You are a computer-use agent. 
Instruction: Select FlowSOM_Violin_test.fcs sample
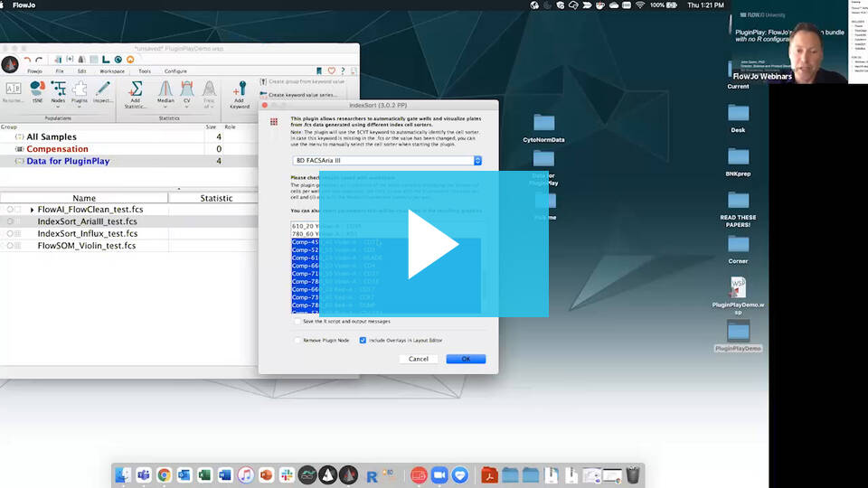[x=87, y=246]
